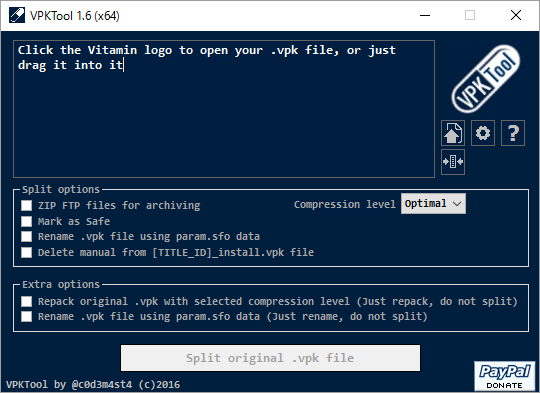Click the Split original .vpk file button
The width and height of the screenshot is (540, 393).
[270, 358]
